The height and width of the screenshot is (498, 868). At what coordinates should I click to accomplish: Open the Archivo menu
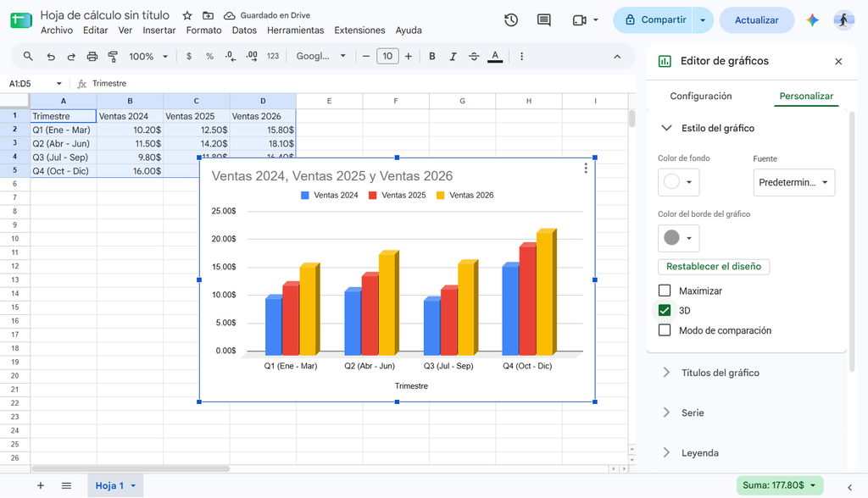[x=57, y=30]
